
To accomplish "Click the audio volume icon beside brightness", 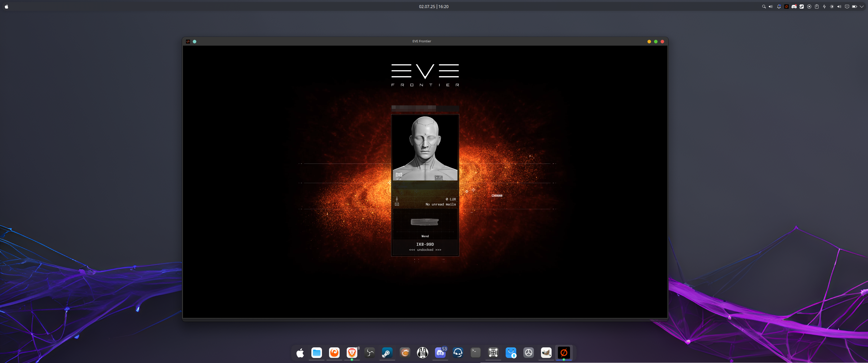I will (x=839, y=6).
